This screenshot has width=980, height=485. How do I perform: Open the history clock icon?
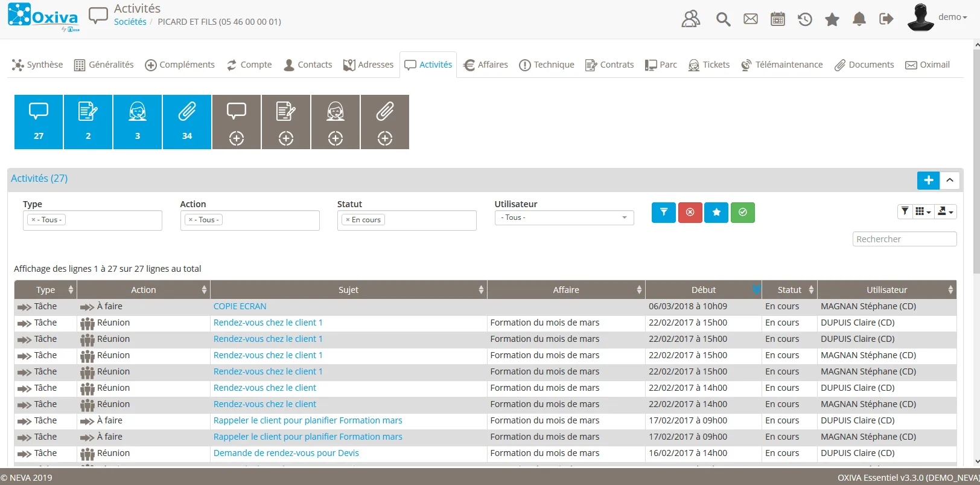tap(805, 19)
